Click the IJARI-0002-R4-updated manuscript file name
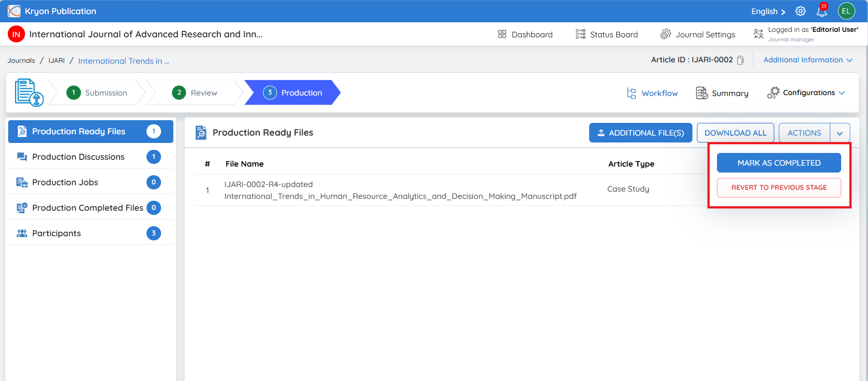The height and width of the screenshot is (381, 868). [x=400, y=190]
